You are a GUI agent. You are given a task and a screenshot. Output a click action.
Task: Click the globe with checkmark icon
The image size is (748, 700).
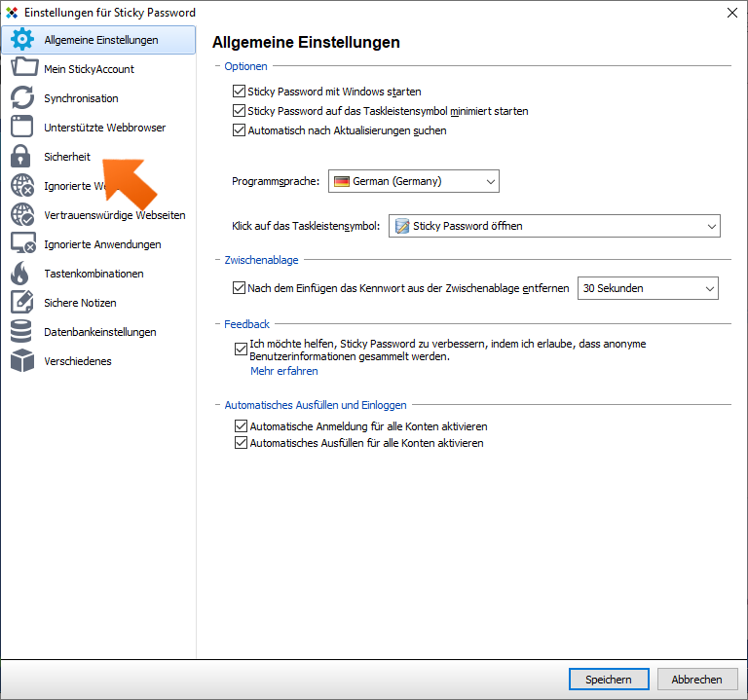(x=22, y=214)
